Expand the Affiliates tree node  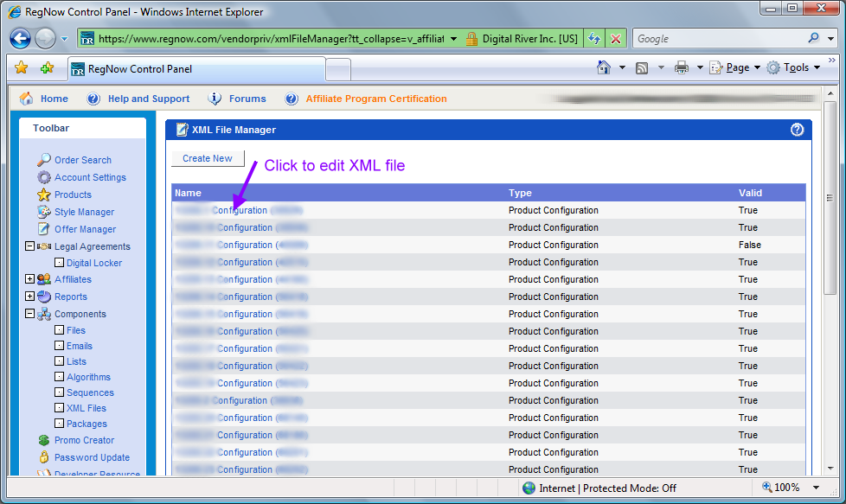(x=29, y=278)
